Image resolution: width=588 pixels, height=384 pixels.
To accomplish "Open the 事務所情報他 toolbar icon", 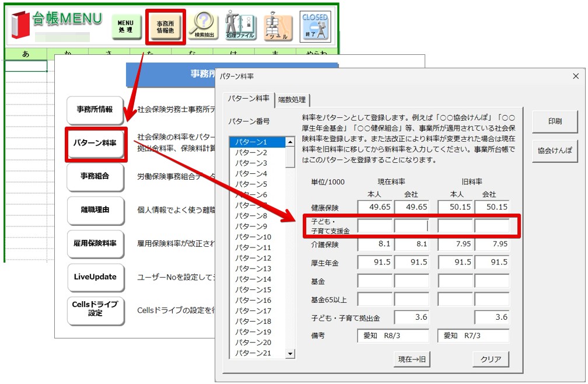I will 165,27.
